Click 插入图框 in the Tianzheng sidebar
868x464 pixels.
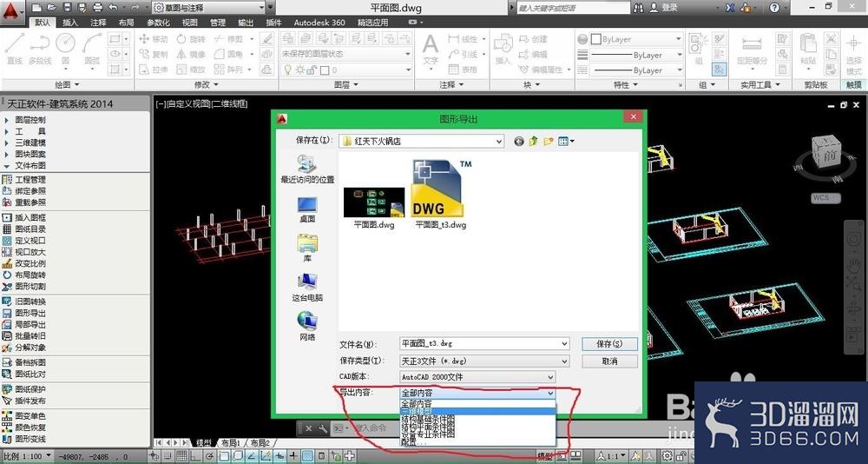click(x=24, y=218)
